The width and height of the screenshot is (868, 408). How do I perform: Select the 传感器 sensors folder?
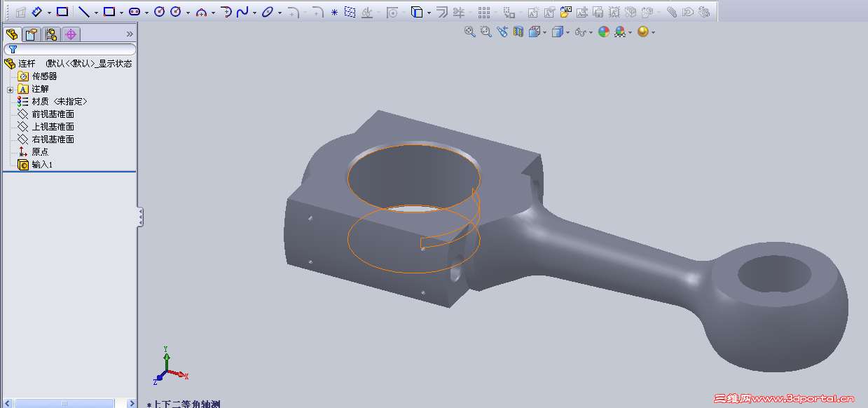point(38,76)
